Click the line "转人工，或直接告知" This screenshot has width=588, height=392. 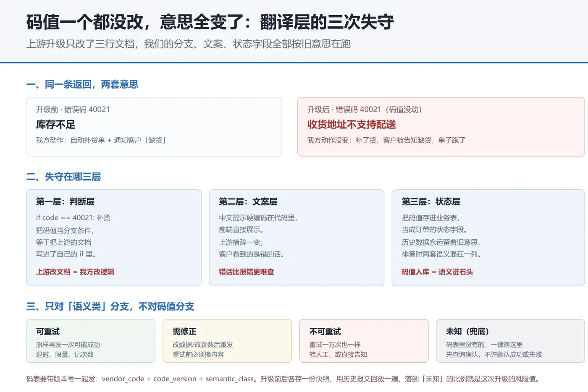pyautogui.click(x=338, y=355)
